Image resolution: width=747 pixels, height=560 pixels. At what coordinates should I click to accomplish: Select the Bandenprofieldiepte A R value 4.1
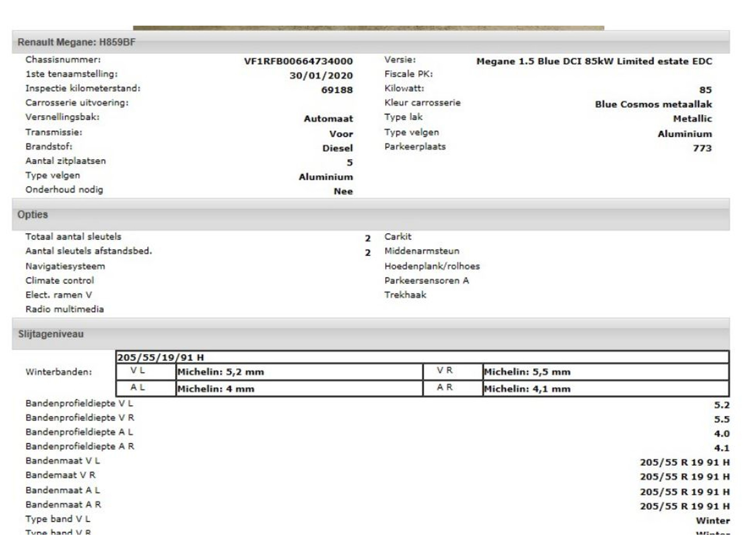click(722, 448)
